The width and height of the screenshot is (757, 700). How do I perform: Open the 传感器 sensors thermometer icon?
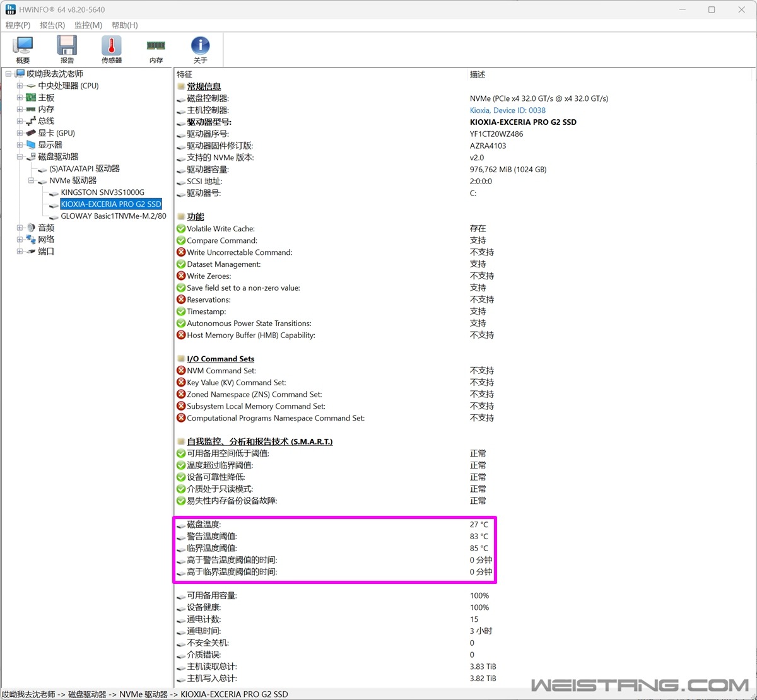coord(112,49)
